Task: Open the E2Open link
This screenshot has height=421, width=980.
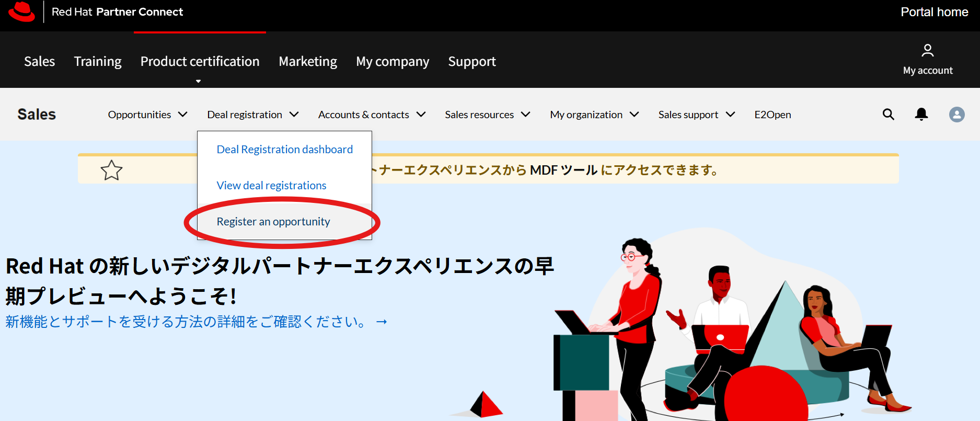Action: click(x=772, y=115)
